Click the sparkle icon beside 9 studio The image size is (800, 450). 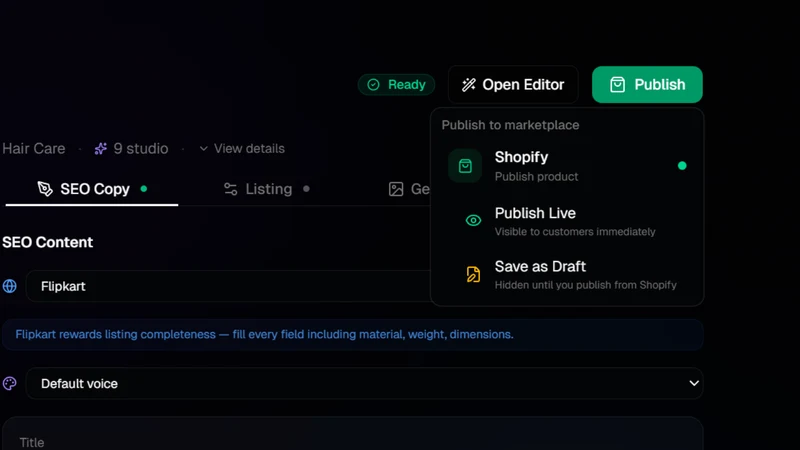(x=101, y=148)
